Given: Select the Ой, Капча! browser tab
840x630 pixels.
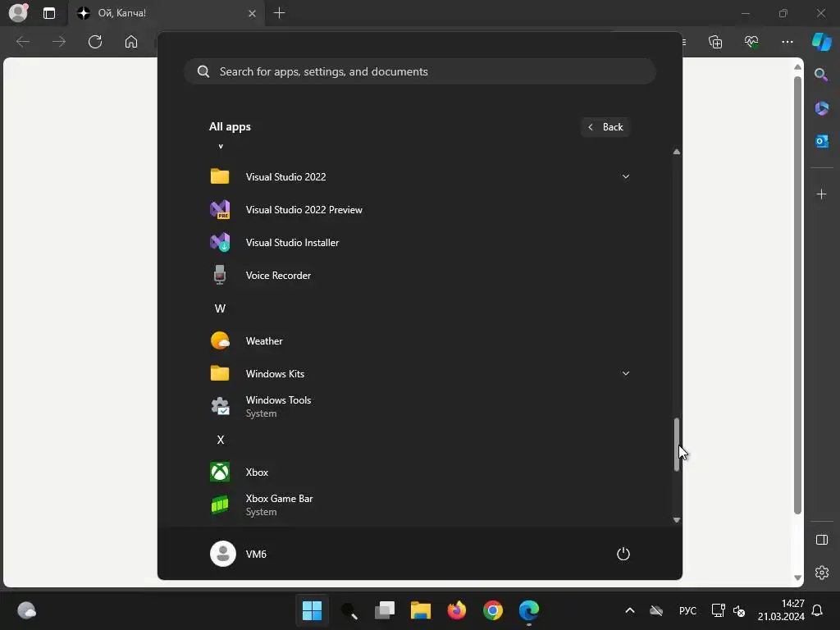Looking at the screenshot, I should pyautogui.click(x=166, y=13).
